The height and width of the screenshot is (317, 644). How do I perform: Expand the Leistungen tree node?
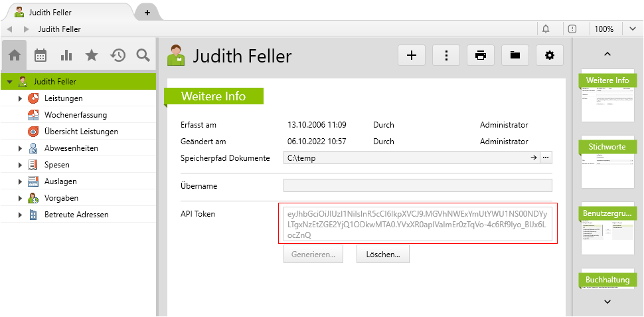(21, 98)
